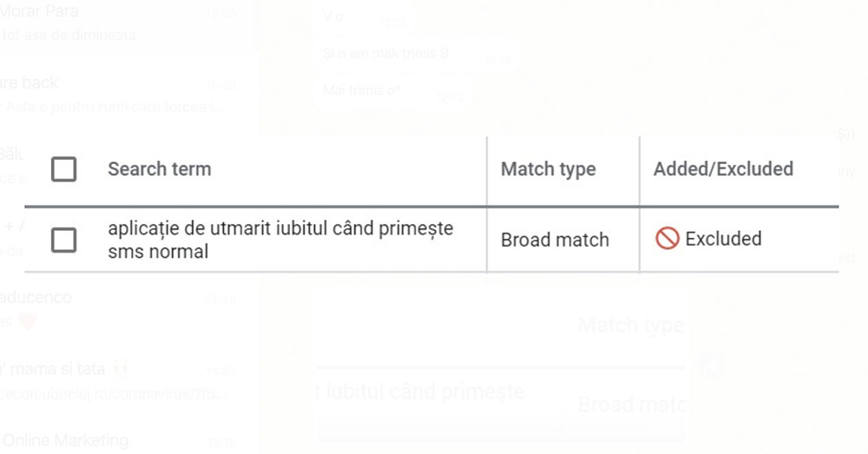Viewport: 868px width, 454px height.
Task: Click the faded 'iubitul când primește' text
Action: (x=421, y=391)
